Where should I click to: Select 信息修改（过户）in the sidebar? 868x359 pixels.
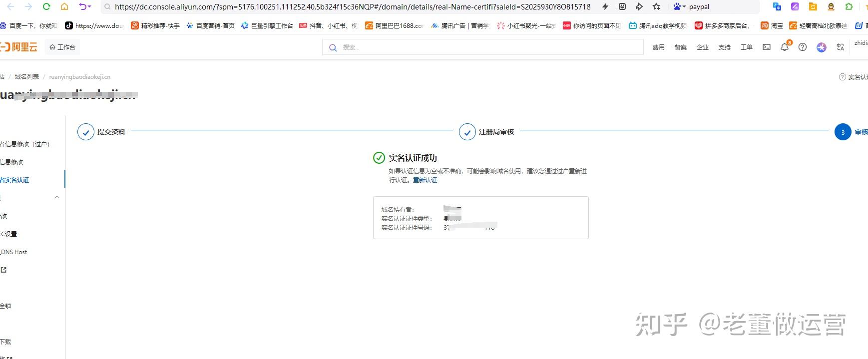click(24, 144)
